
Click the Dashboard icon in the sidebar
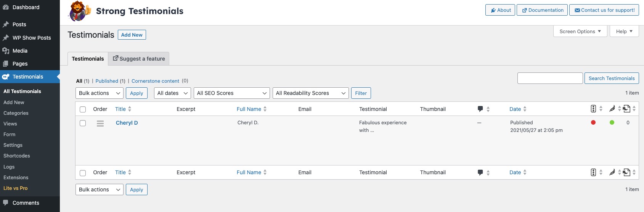pyautogui.click(x=6, y=7)
